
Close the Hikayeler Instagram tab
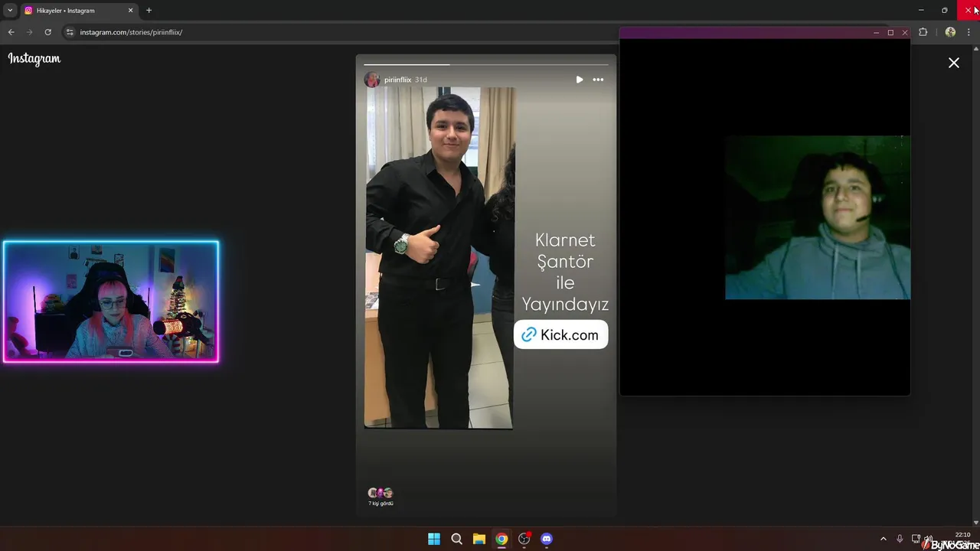(130, 11)
